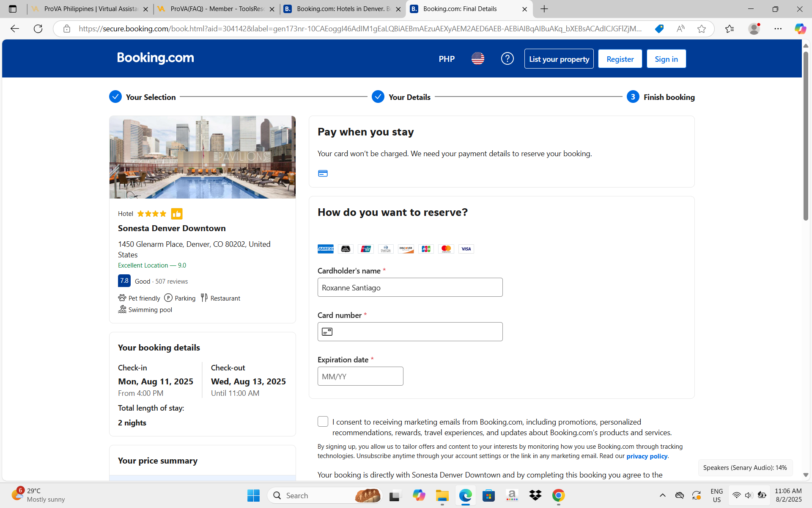The height and width of the screenshot is (508, 812).
Task: Click the page vertical scrollbar
Action: coord(806,135)
